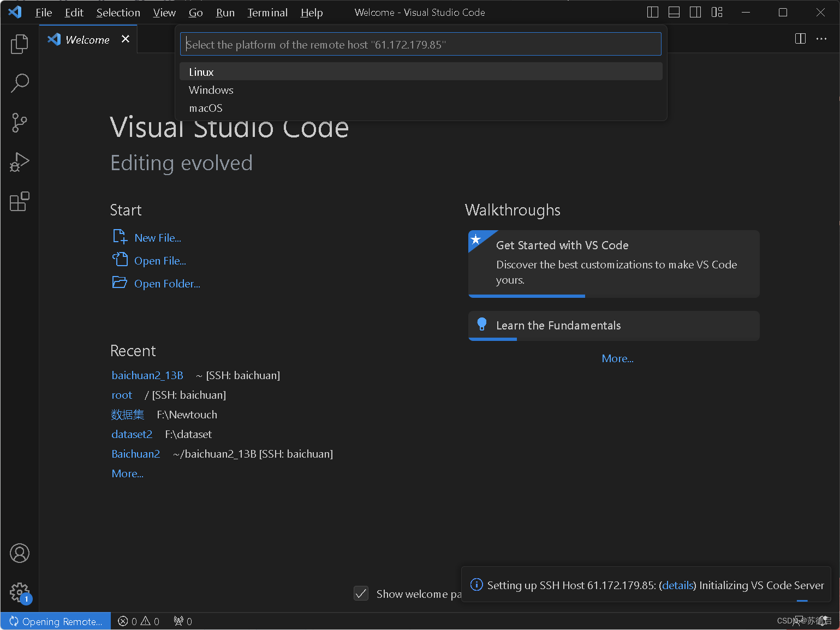This screenshot has width=840, height=630.
Task: Click the Remote status icon showing Opening Remote
Action: click(x=55, y=621)
